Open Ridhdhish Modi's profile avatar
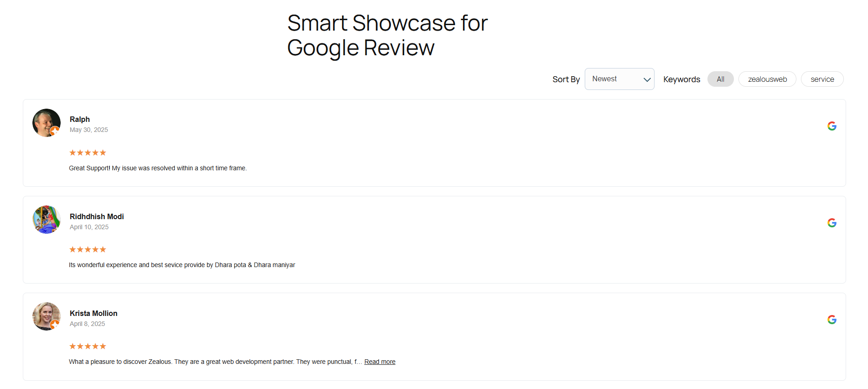The height and width of the screenshot is (389, 868). [x=47, y=220]
